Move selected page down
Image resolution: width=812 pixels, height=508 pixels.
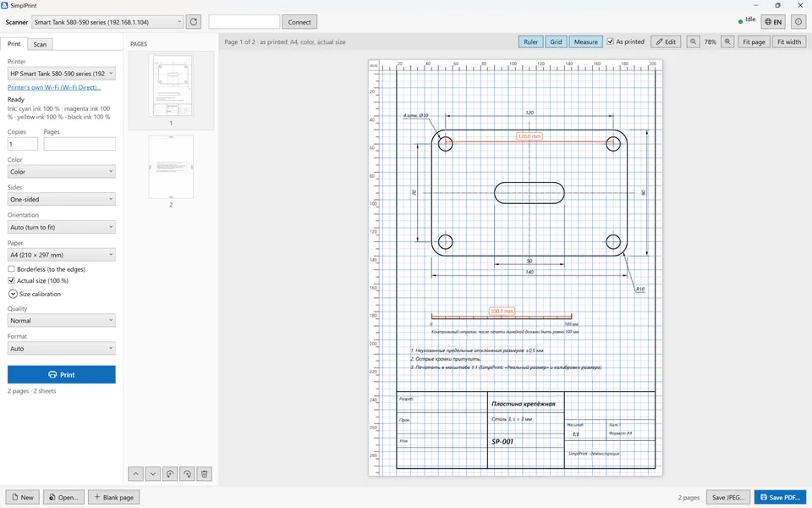pyautogui.click(x=153, y=474)
